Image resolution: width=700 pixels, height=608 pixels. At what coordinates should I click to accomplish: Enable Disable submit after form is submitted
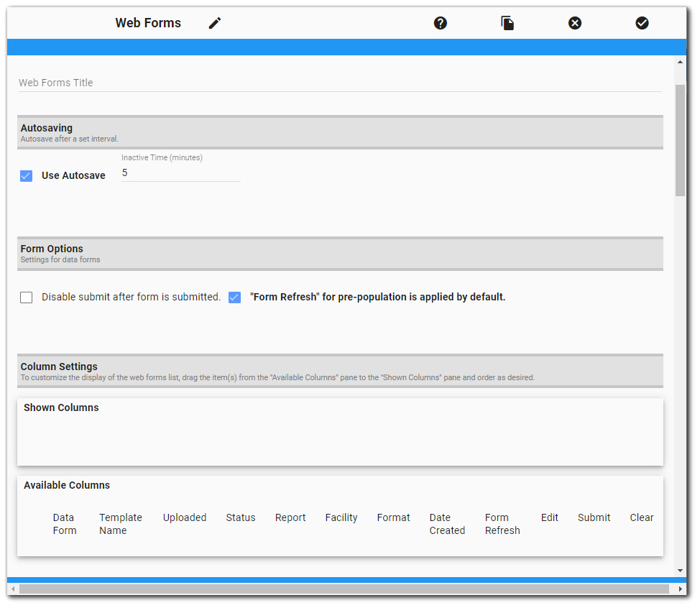(x=27, y=298)
